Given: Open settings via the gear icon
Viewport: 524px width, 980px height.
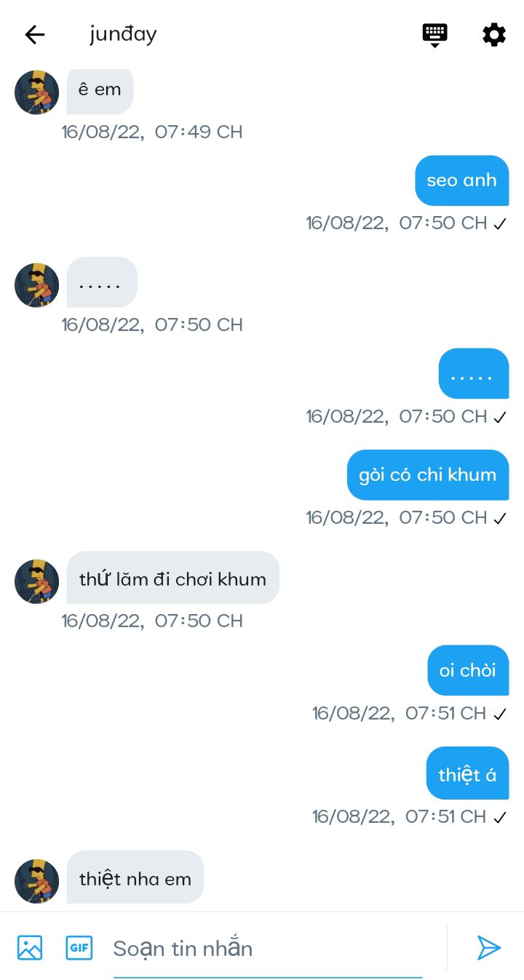Looking at the screenshot, I should click(x=494, y=34).
